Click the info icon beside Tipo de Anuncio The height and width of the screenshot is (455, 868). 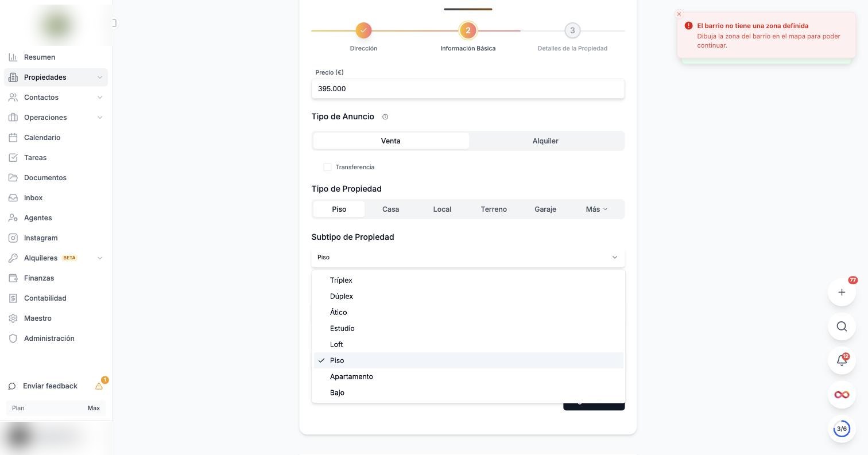point(385,116)
